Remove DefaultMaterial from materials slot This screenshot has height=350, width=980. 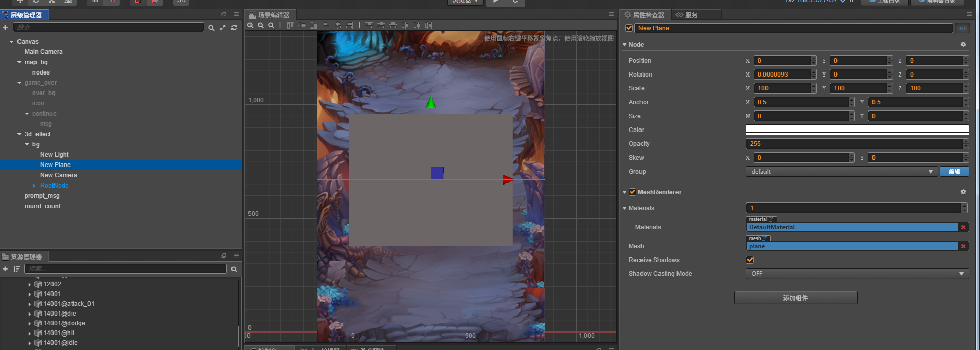pyautogui.click(x=963, y=227)
